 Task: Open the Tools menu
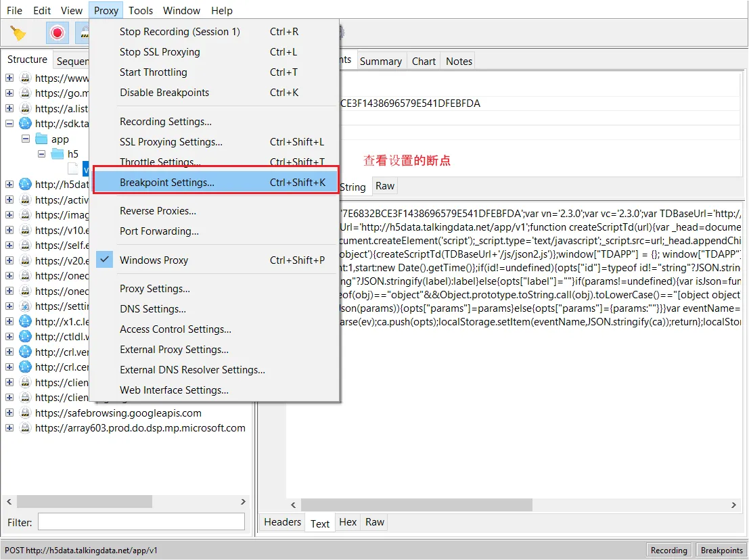pyautogui.click(x=141, y=11)
